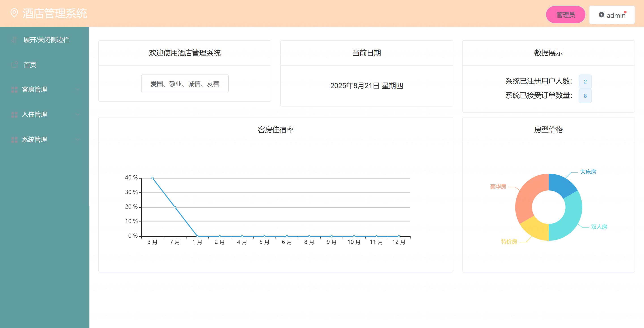Click the yellow 特价房 donut segment
Viewport: 644px width, 328px height.
[x=537, y=229]
